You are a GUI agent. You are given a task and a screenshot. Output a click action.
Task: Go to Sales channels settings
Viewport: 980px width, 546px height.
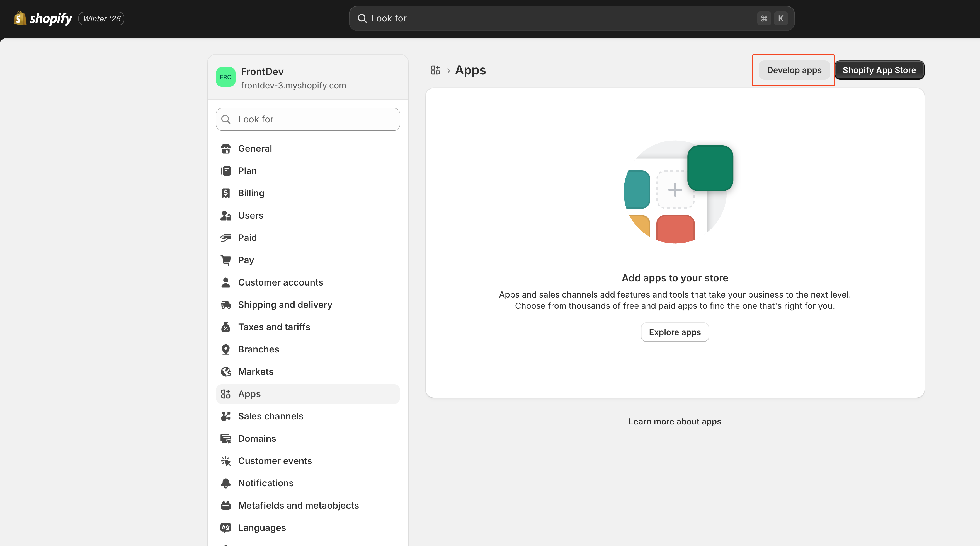[x=270, y=416]
